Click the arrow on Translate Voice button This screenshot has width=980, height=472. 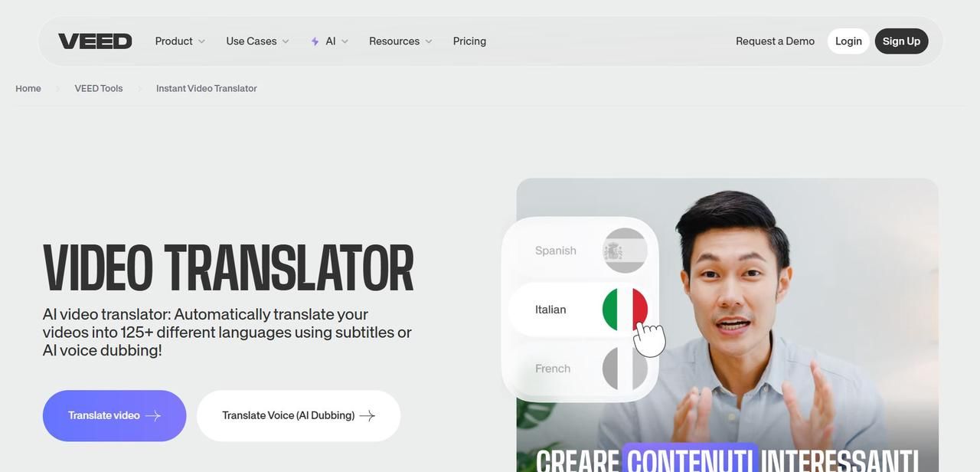(367, 416)
